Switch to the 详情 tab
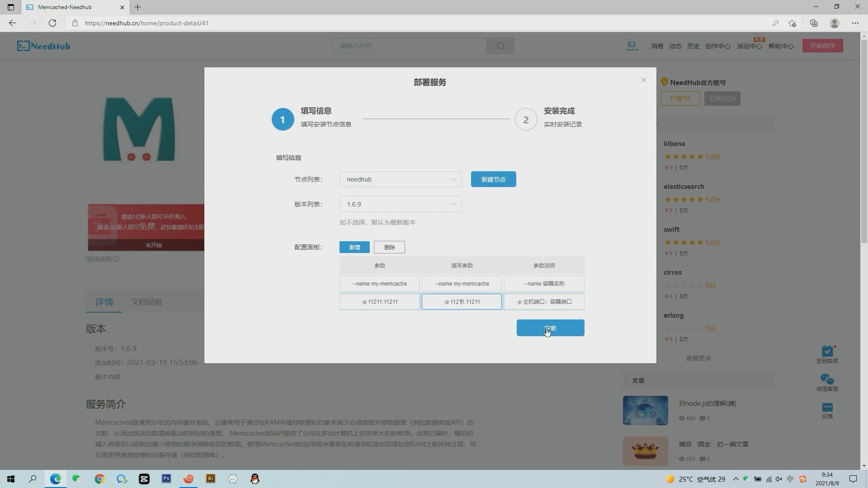 click(104, 302)
